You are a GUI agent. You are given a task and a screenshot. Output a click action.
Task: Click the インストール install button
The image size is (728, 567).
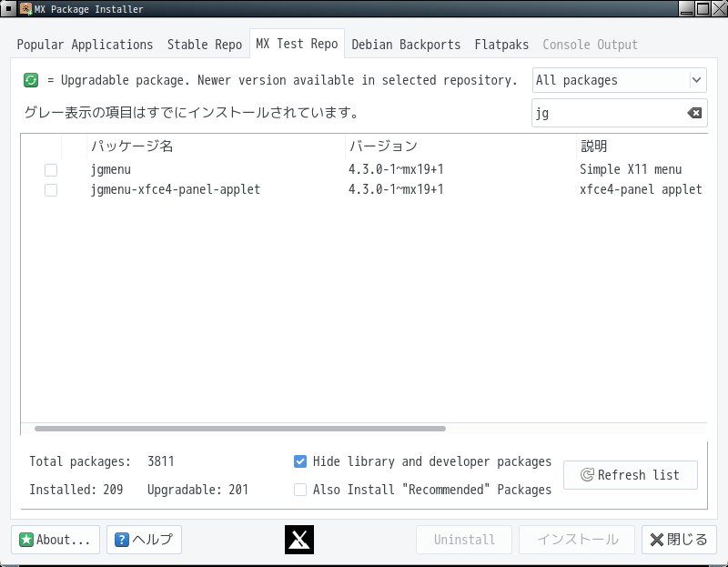(x=577, y=540)
